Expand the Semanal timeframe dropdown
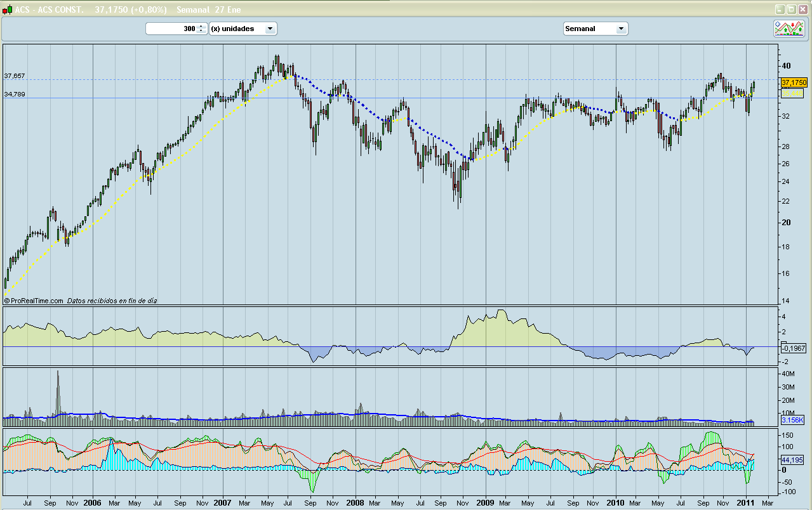Image resolution: width=812 pixels, height=510 pixels. tap(596, 29)
